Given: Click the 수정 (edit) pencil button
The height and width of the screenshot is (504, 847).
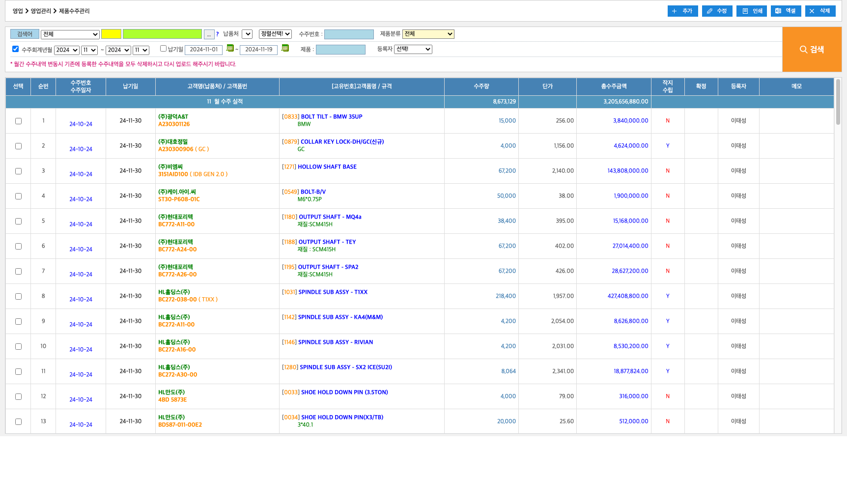Looking at the screenshot, I should tap(717, 11).
